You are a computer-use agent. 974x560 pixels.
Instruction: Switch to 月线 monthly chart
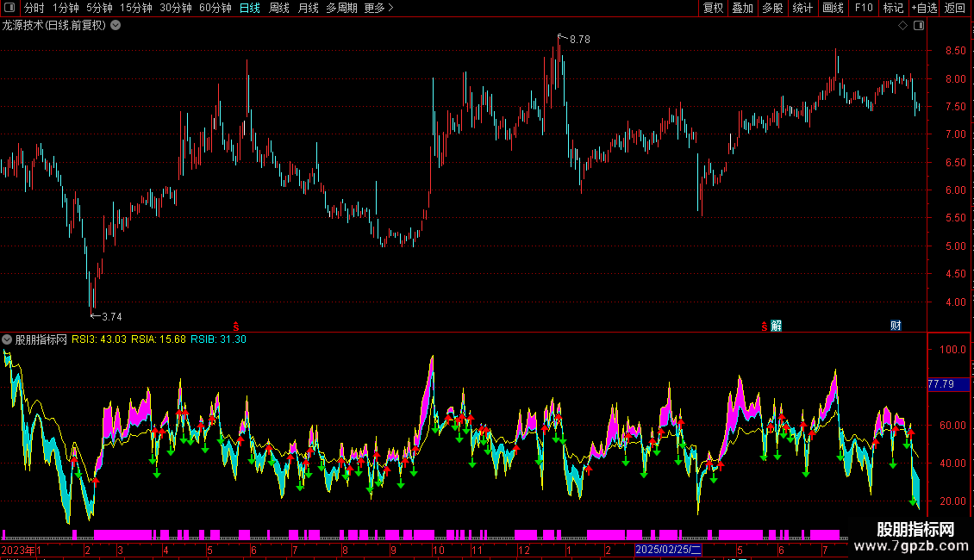point(308,8)
